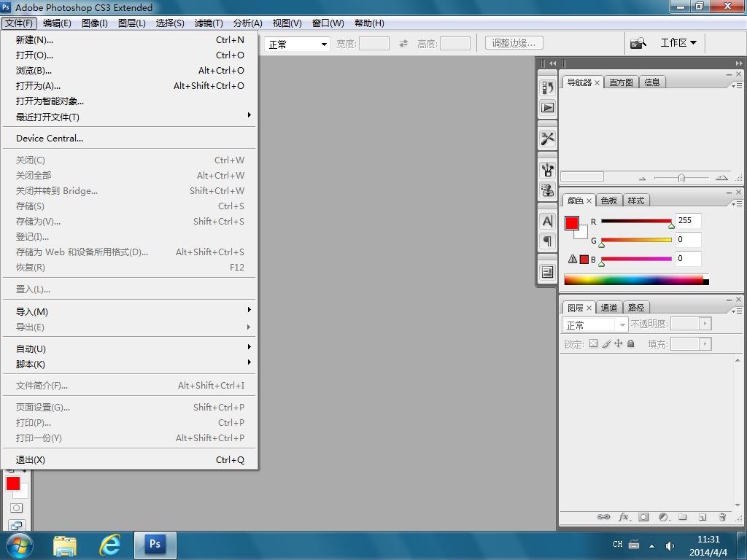Choose 退出(X) to quit Photoshop
This screenshot has width=747, height=560.
coord(129,459)
